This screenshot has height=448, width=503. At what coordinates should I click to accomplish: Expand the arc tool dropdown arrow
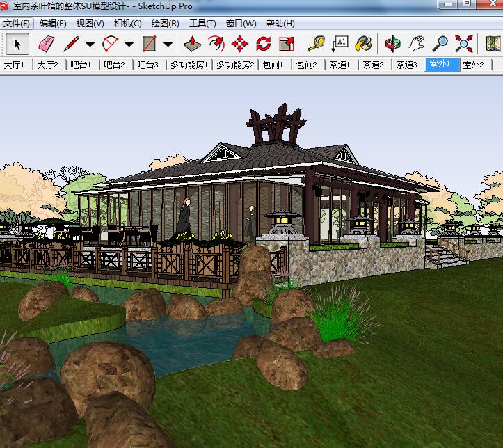(x=129, y=45)
